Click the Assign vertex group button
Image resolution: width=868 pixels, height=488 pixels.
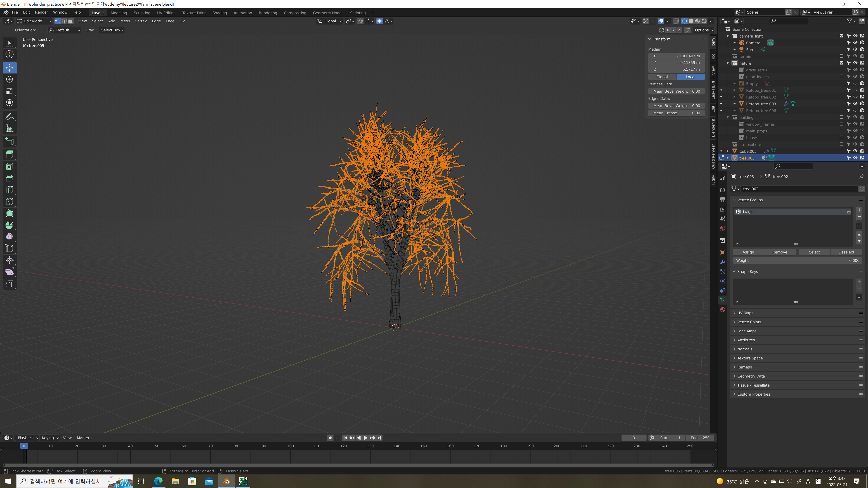coord(748,252)
